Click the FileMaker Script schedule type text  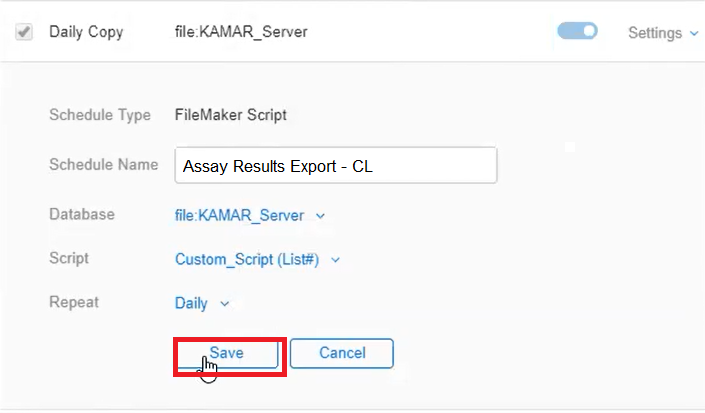(231, 115)
